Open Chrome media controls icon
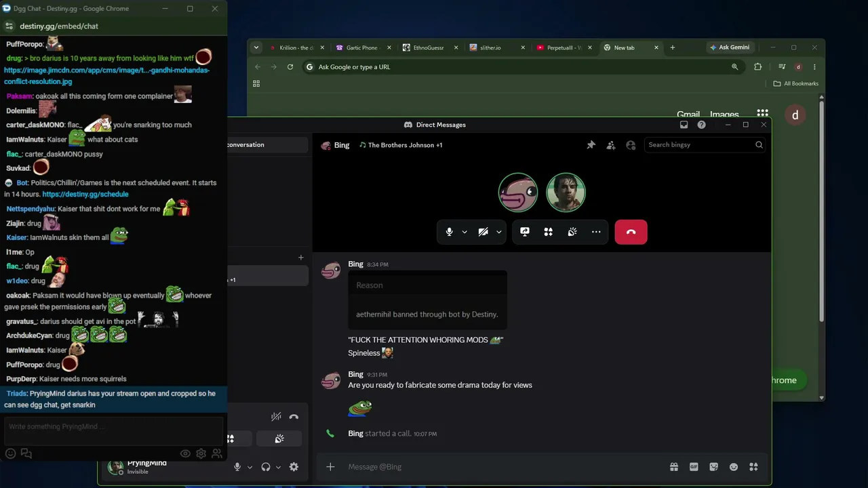 click(x=782, y=67)
